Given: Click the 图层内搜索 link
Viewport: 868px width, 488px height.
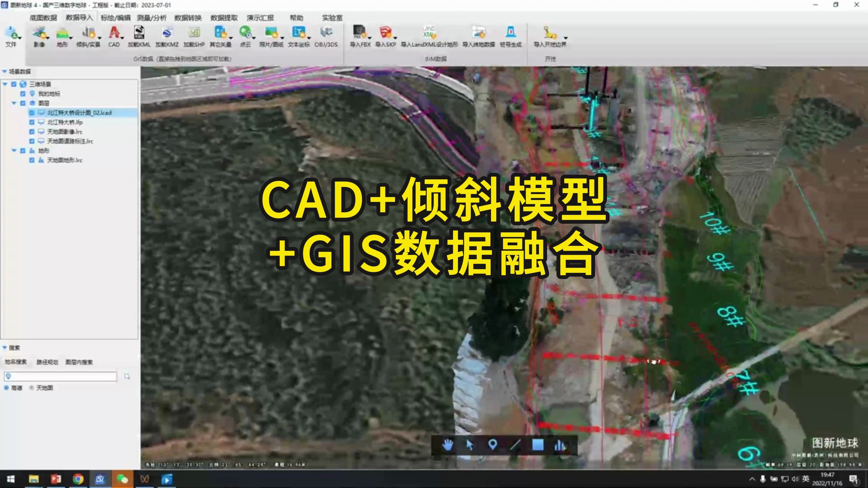Looking at the screenshot, I should pyautogui.click(x=79, y=362).
